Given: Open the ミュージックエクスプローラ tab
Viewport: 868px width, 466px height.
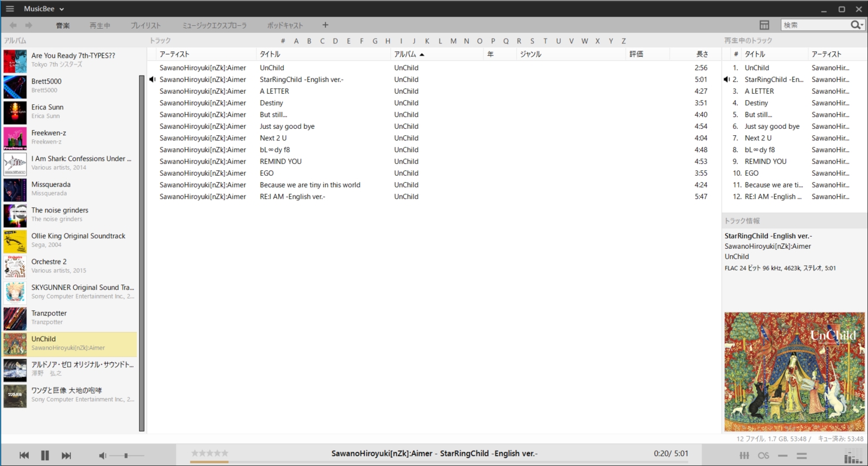Looking at the screenshot, I should (x=215, y=25).
